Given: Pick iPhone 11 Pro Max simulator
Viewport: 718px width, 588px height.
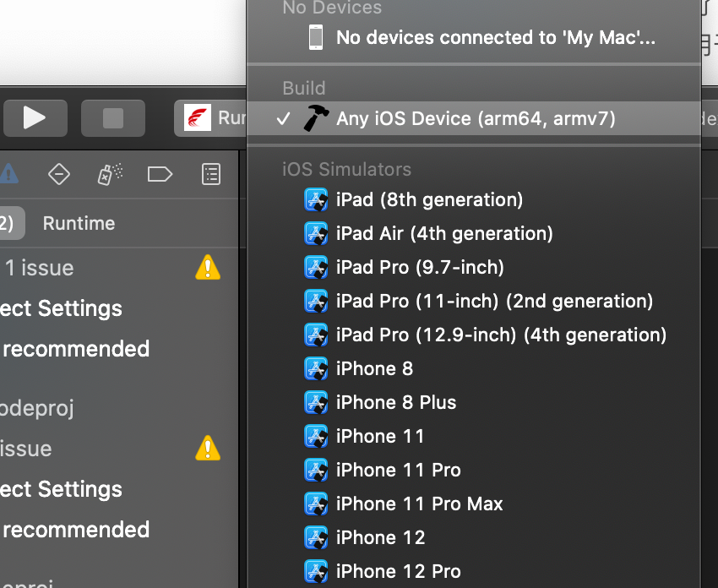Looking at the screenshot, I should point(419,504).
